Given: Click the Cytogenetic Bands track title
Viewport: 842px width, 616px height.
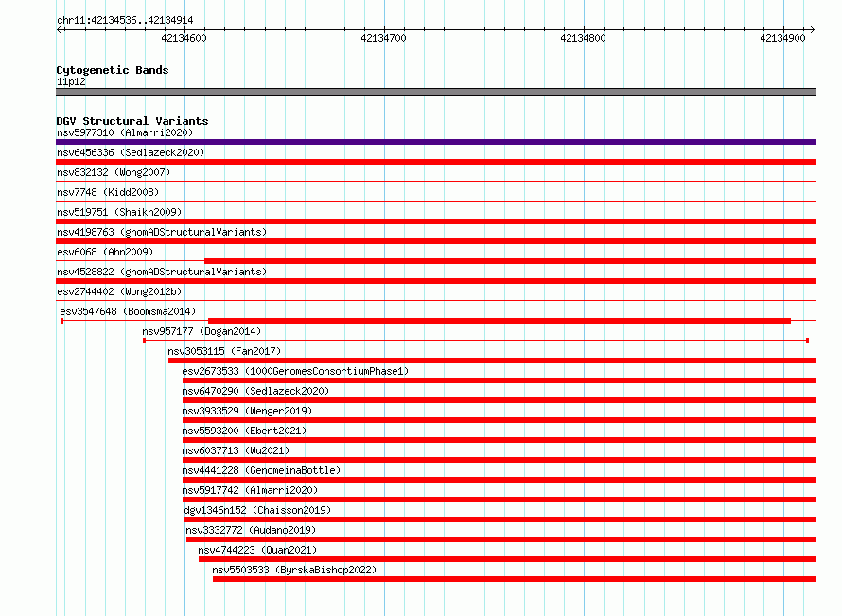Looking at the screenshot, I should 113,70.
